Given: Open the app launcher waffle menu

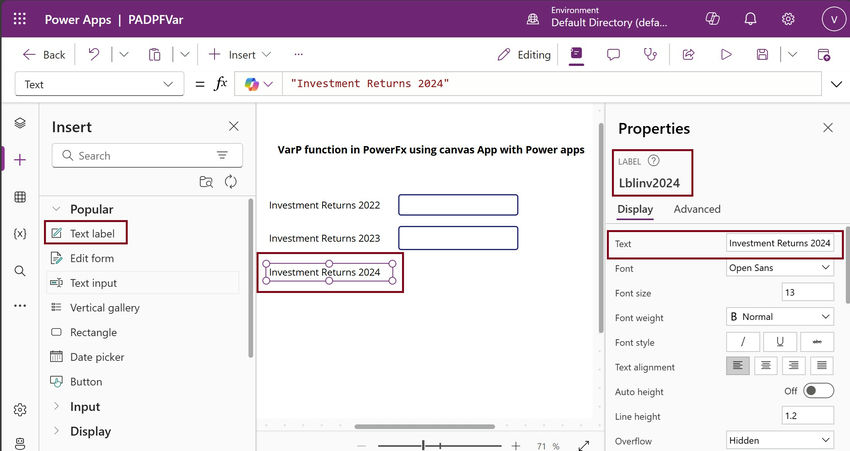Looking at the screenshot, I should [20, 19].
